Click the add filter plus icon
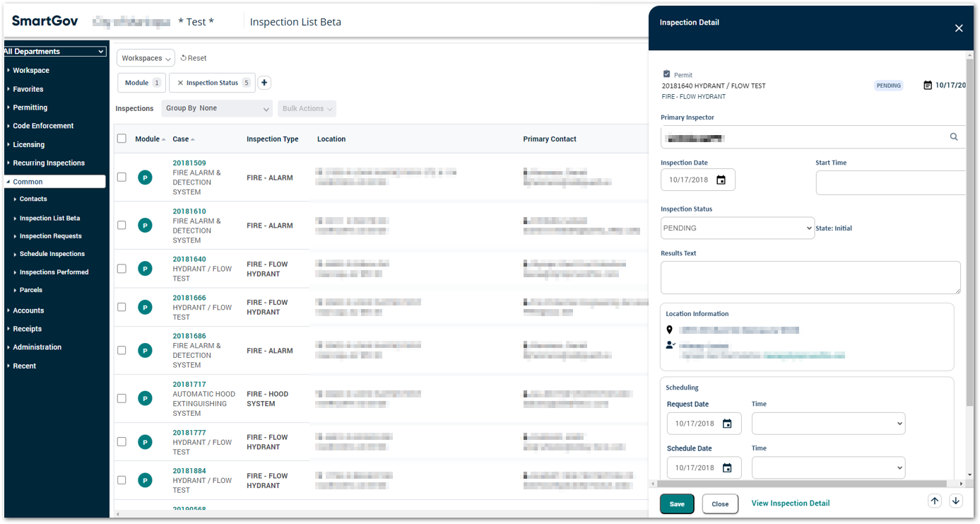Image resolution: width=980 pixels, height=524 pixels. [x=264, y=83]
